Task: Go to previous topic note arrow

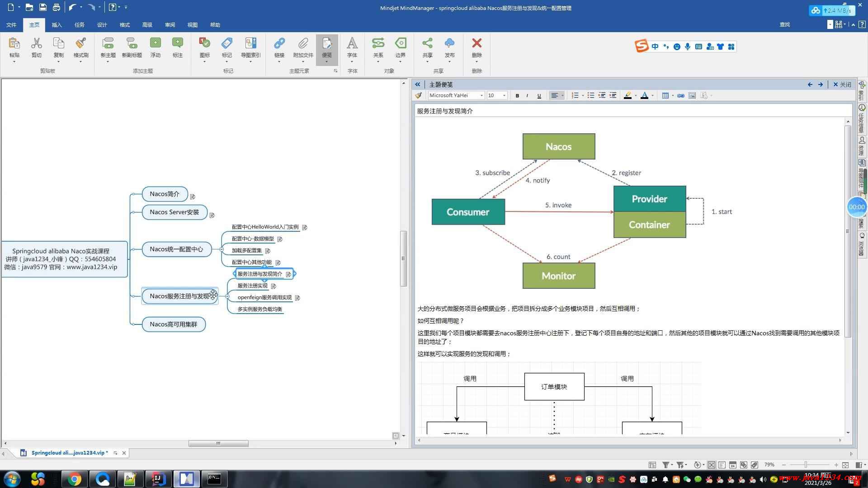Action: tap(810, 84)
